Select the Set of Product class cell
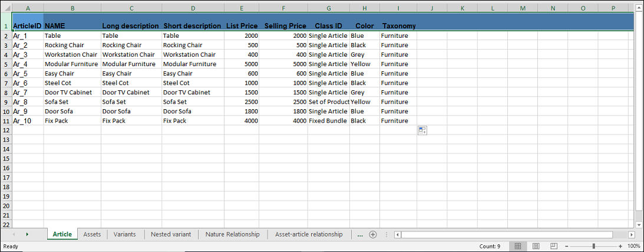Image resolution: width=644 pixels, height=252 pixels. [x=329, y=102]
